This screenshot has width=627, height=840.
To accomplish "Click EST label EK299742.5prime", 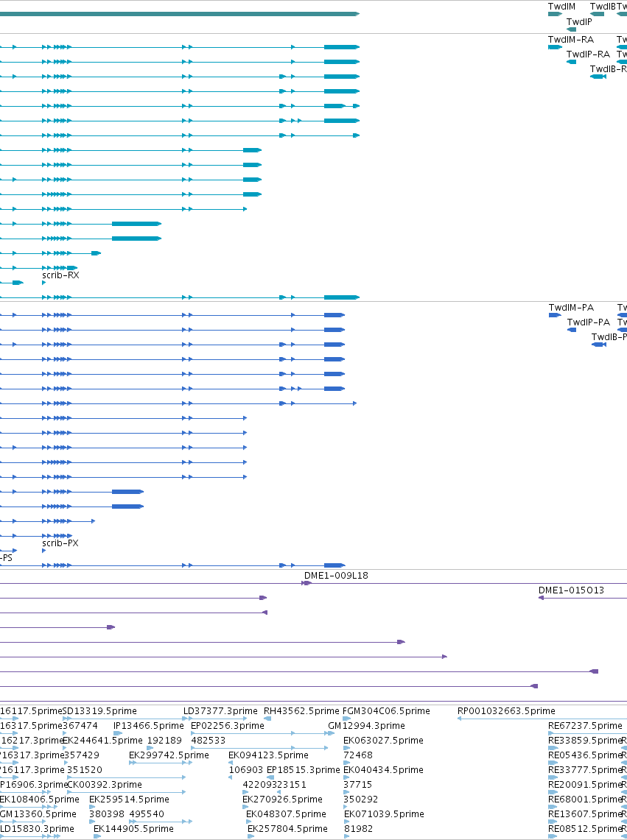I will [x=169, y=755].
